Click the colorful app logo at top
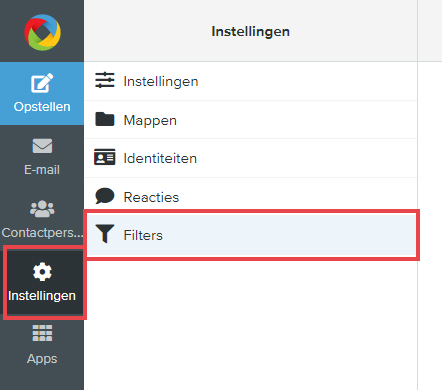 pos(42,32)
